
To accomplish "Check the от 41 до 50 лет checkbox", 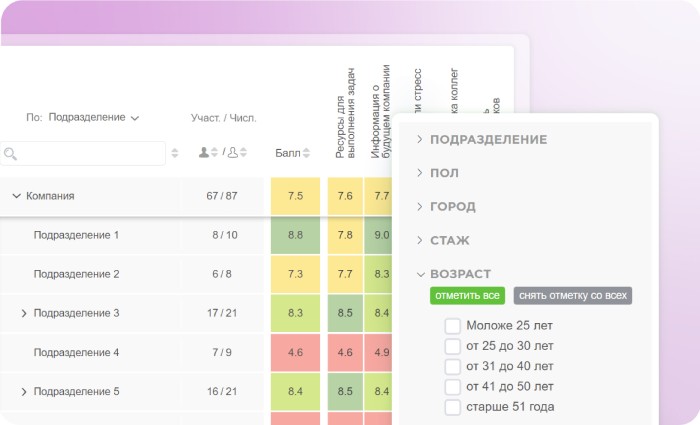I will coord(452,387).
